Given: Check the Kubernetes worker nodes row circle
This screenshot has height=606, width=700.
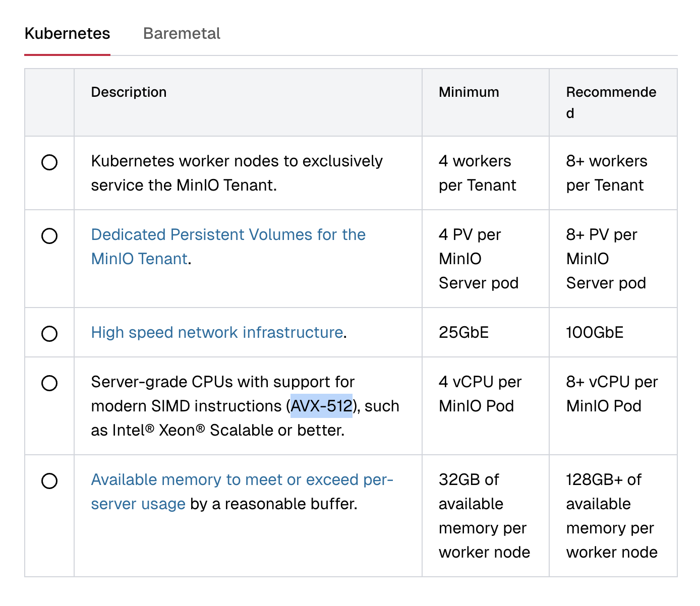Looking at the screenshot, I should pyautogui.click(x=49, y=162).
